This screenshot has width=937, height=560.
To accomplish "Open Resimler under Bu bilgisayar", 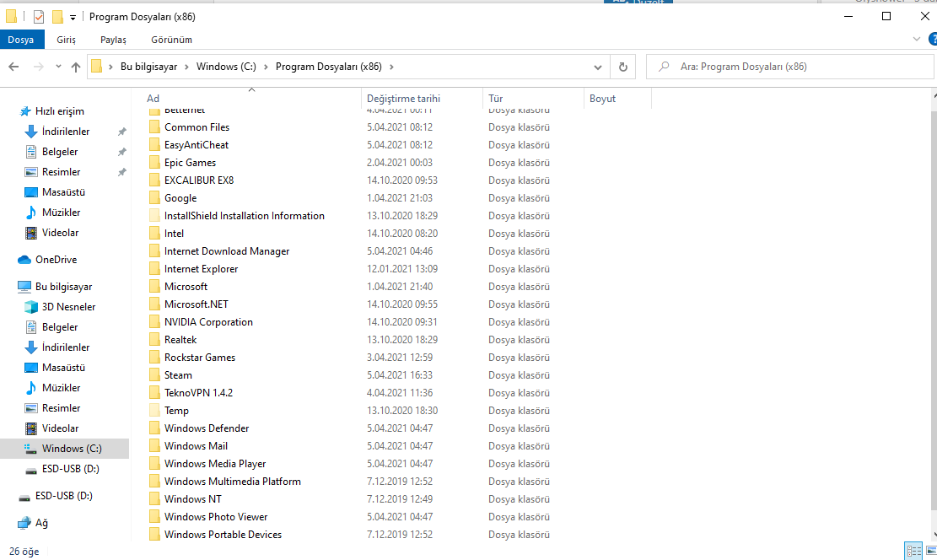I will (61, 408).
